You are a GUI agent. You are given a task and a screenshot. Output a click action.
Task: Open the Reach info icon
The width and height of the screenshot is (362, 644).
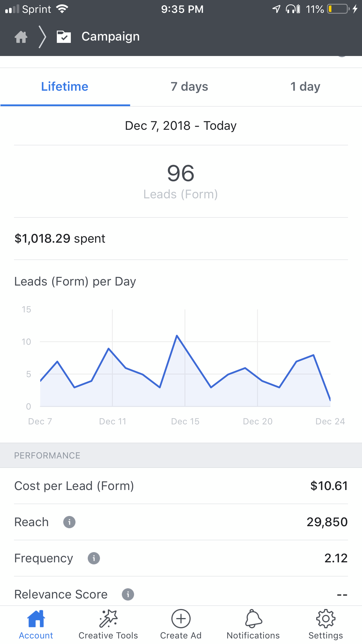pos(69,522)
